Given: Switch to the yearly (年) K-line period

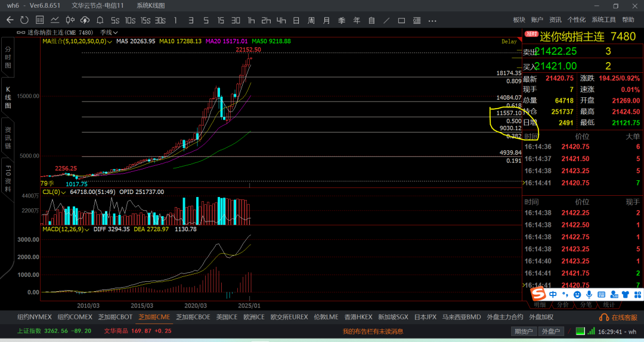Looking at the screenshot, I should click(357, 20).
